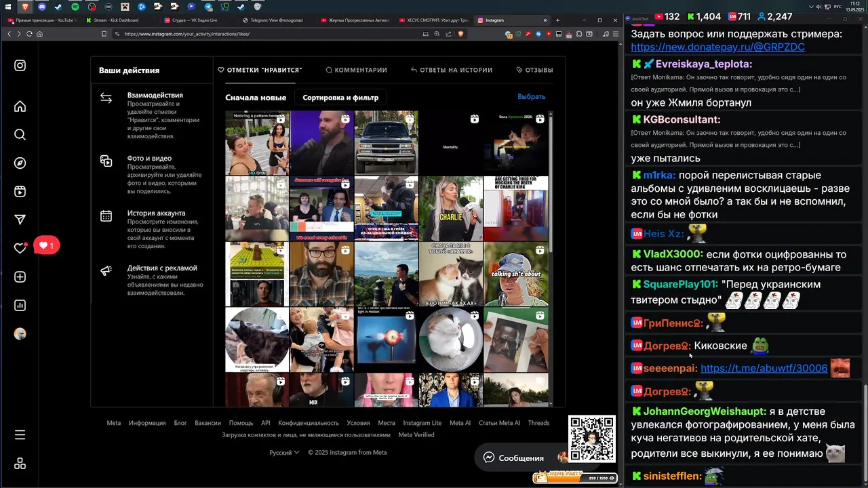
Task: Open the Notifications heart icon
Action: (20, 248)
